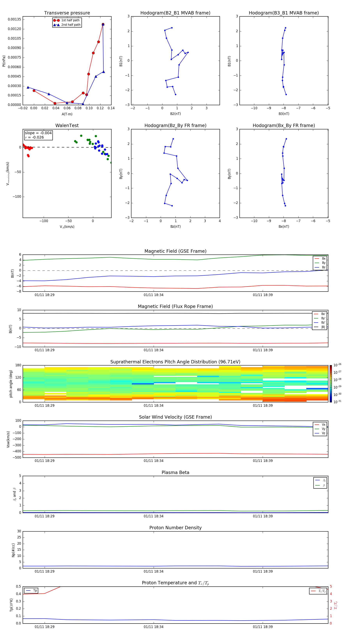The image size is (351, 644).
Task: Select the Bx' legend entry in Flux Rope Frame
Action: click(320, 314)
